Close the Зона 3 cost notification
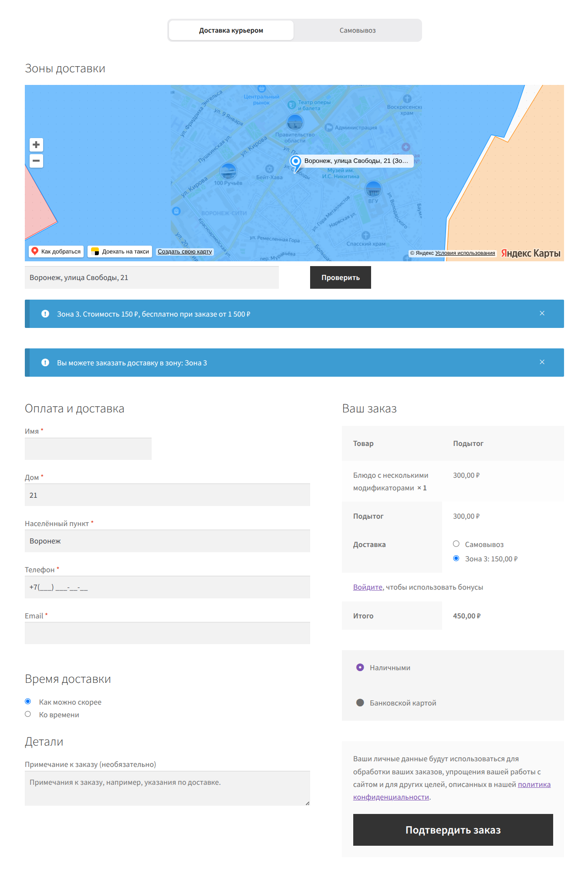The image size is (588, 871). (542, 314)
